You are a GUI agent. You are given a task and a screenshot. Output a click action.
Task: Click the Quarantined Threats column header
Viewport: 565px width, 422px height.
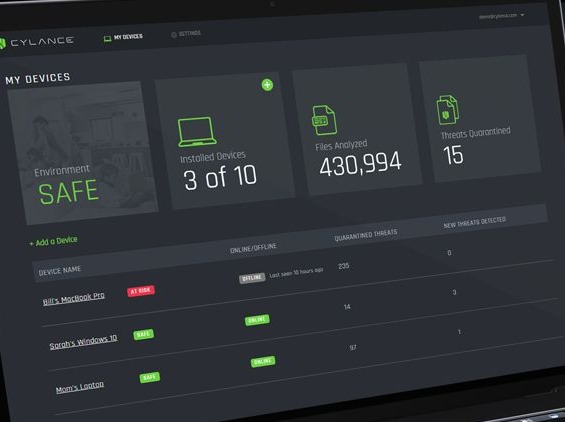[366, 235]
